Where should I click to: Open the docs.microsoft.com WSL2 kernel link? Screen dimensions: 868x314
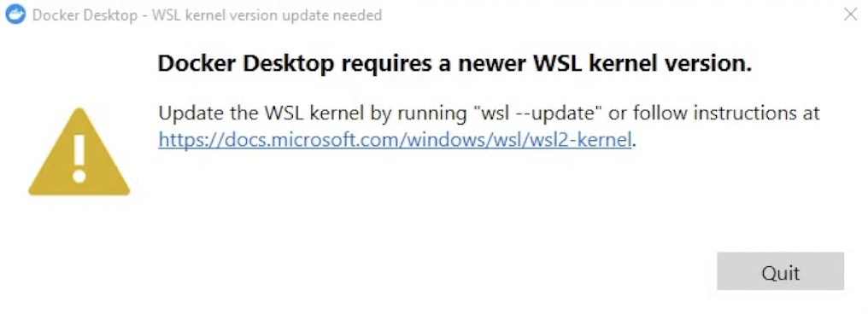[x=395, y=140]
